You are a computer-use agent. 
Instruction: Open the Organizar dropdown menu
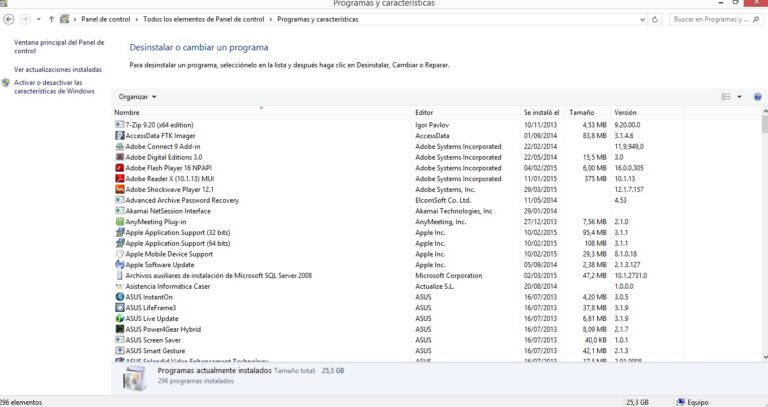click(137, 97)
